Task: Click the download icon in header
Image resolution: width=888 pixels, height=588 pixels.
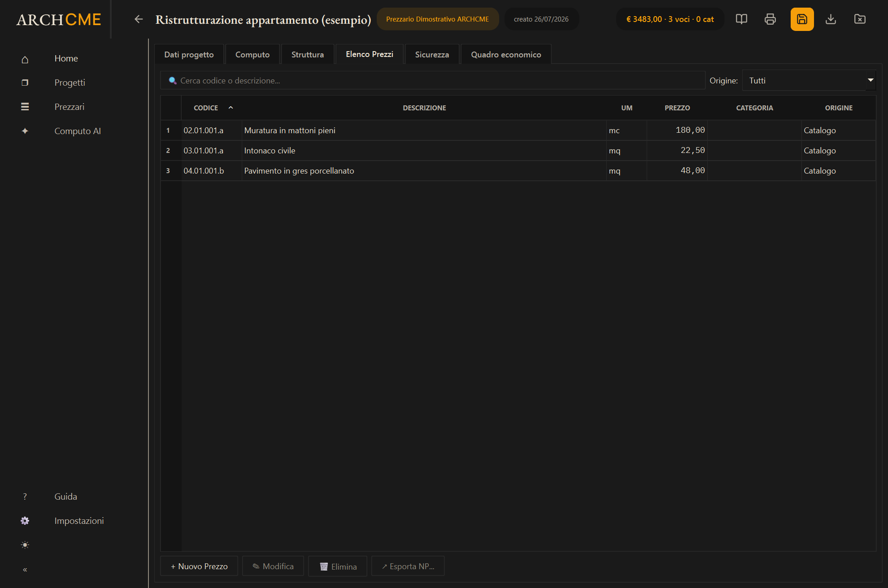Action: 831,19
